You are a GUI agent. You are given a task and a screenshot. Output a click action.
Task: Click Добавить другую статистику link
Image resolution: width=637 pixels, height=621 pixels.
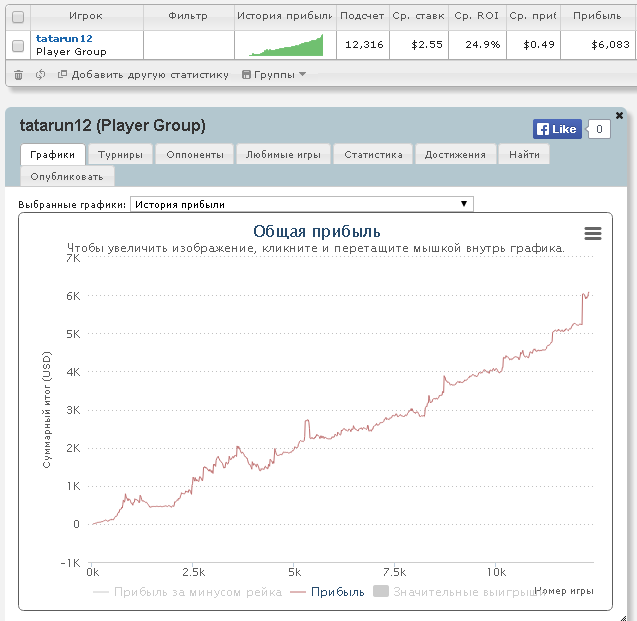(x=150, y=75)
